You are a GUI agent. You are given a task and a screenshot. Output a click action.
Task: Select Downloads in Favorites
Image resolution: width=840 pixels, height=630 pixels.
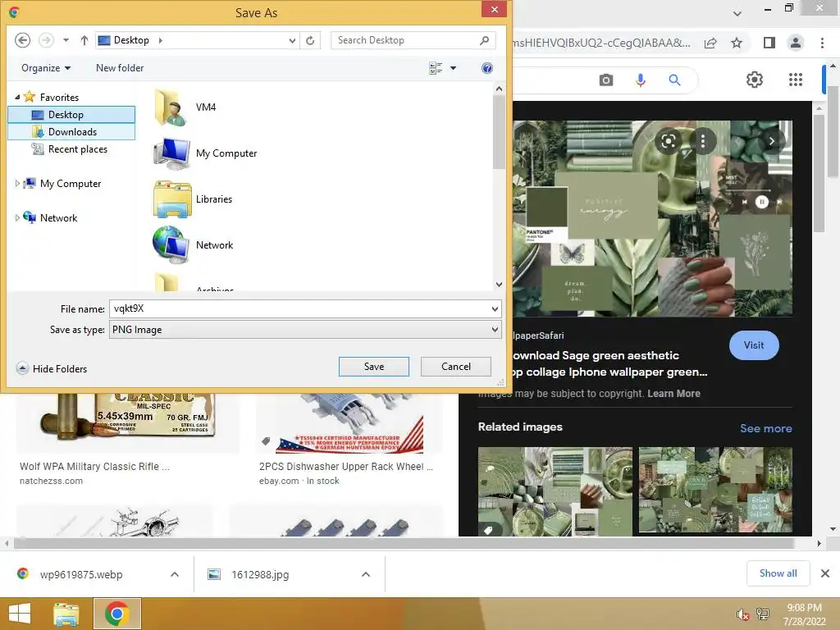[71, 132]
